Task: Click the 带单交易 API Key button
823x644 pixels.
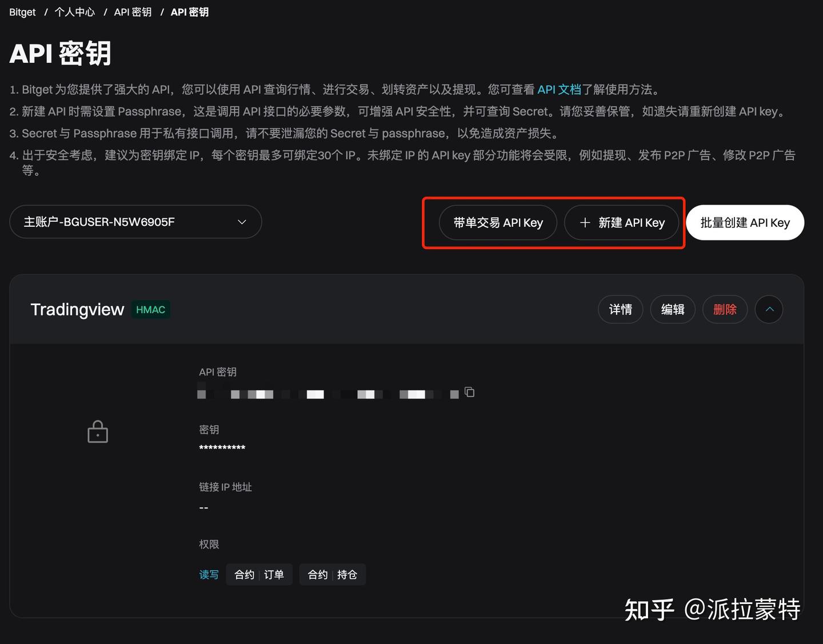Action: coord(497,222)
